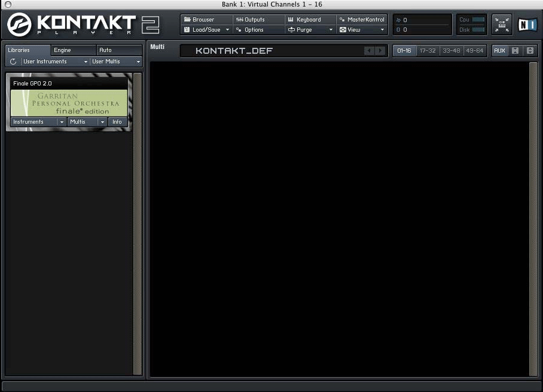Toggle the on-screen Keyboard
The height and width of the screenshot is (392, 543).
pos(310,20)
